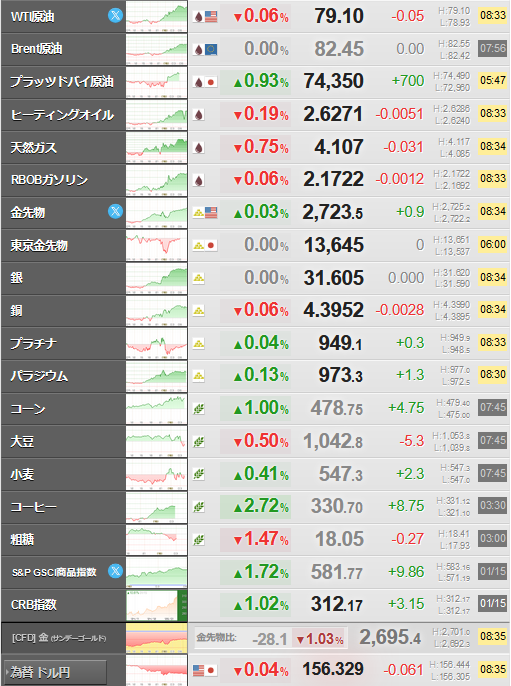
Task: Click the 銀 price 31.605
Action: [333, 278]
